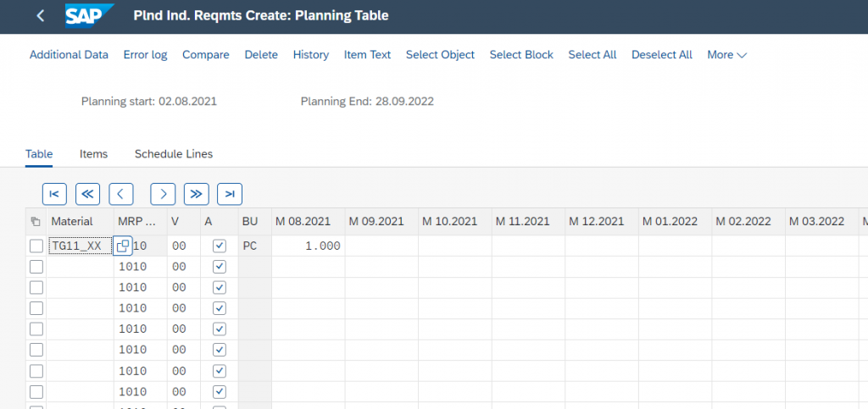Switch to the Schedule Lines tab
This screenshot has width=868, height=409.
pyautogui.click(x=173, y=154)
